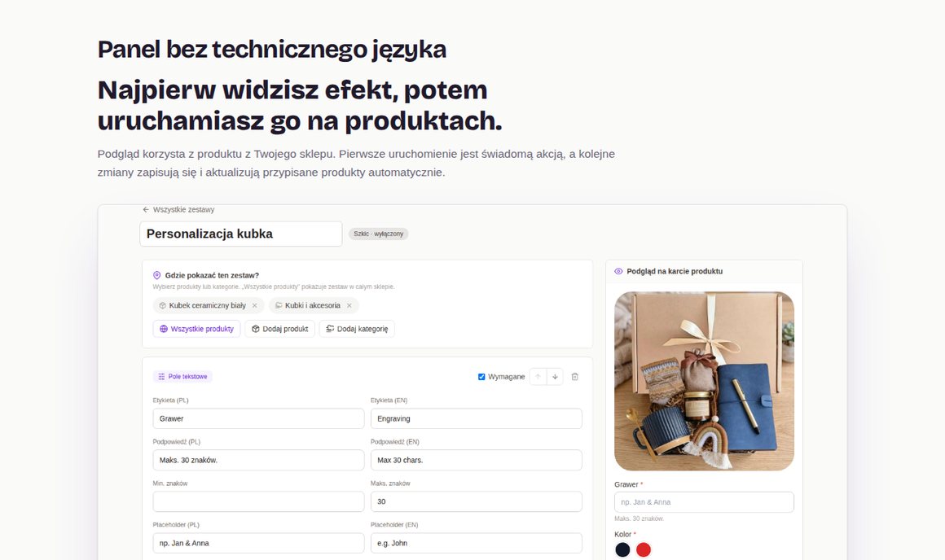Image resolution: width=945 pixels, height=560 pixels.
Task: Click the location pin icon by Gdzie pokazać
Action: point(156,275)
